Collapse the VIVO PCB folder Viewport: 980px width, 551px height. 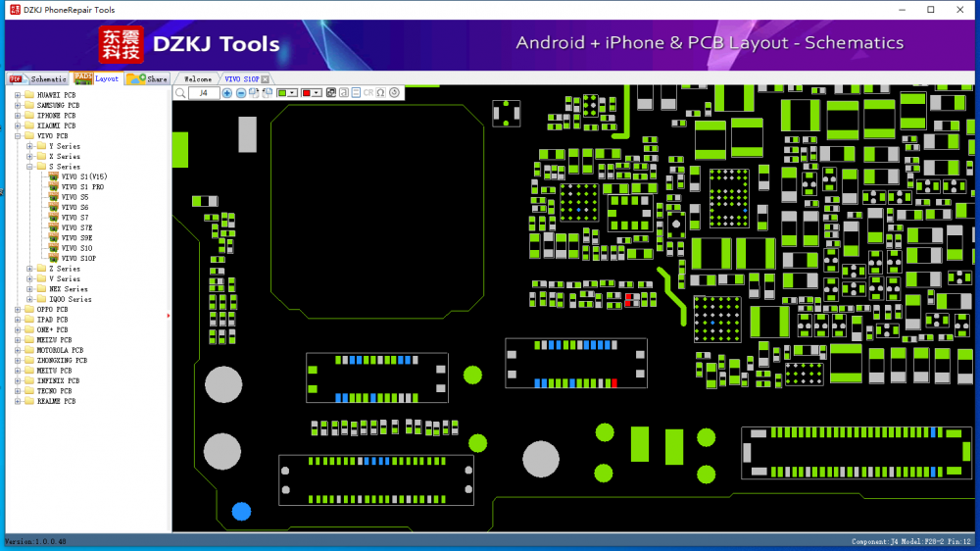point(18,135)
